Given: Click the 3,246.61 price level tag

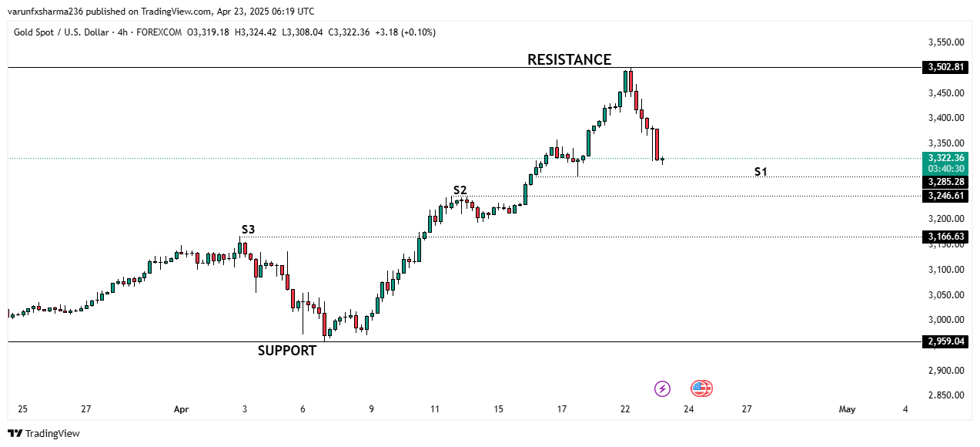Looking at the screenshot, I should click(x=945, y=196).
